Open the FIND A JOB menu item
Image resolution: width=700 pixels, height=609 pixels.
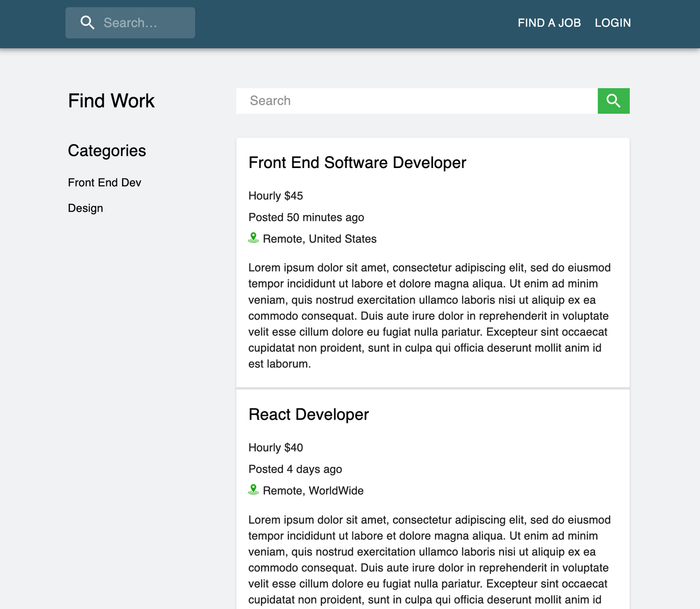click(x=549, y=23)
